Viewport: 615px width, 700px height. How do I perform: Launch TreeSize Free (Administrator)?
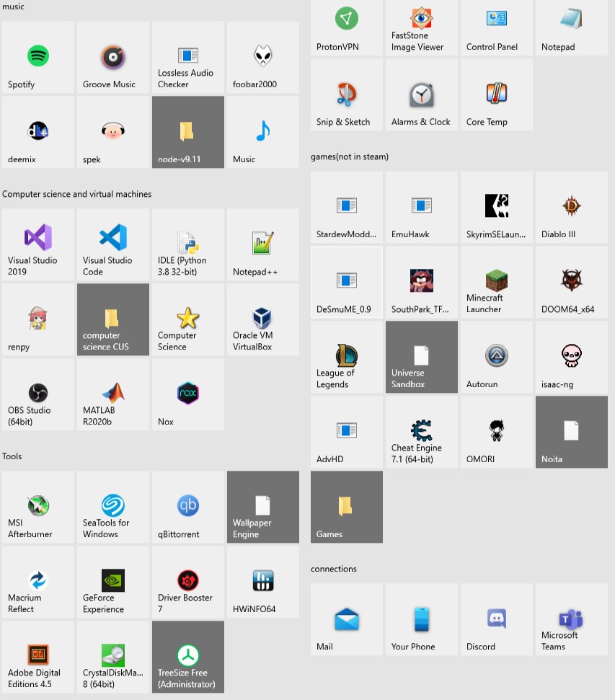coord(188,657)
